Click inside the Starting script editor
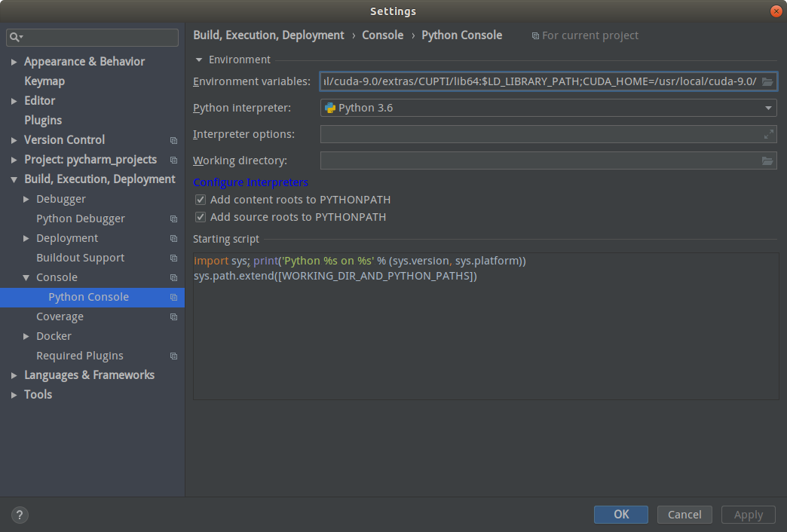 coord(482,324)
